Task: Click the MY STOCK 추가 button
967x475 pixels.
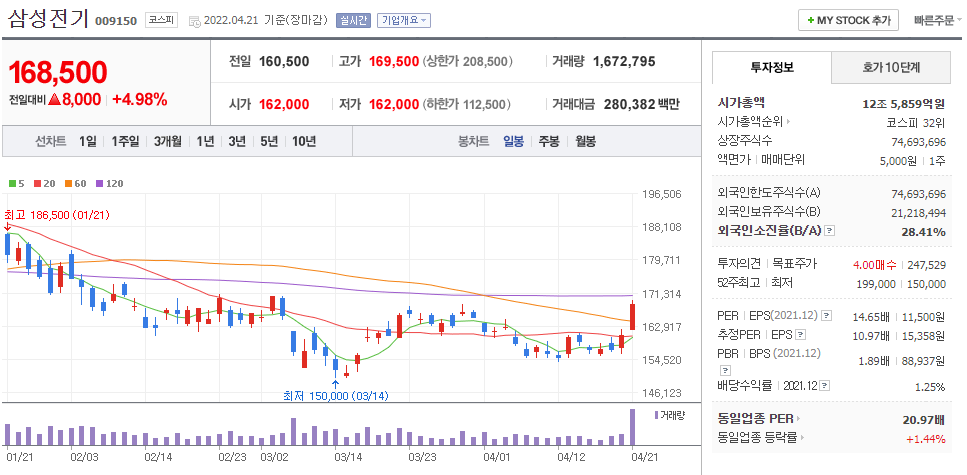Action: click(x=848, y=20)
